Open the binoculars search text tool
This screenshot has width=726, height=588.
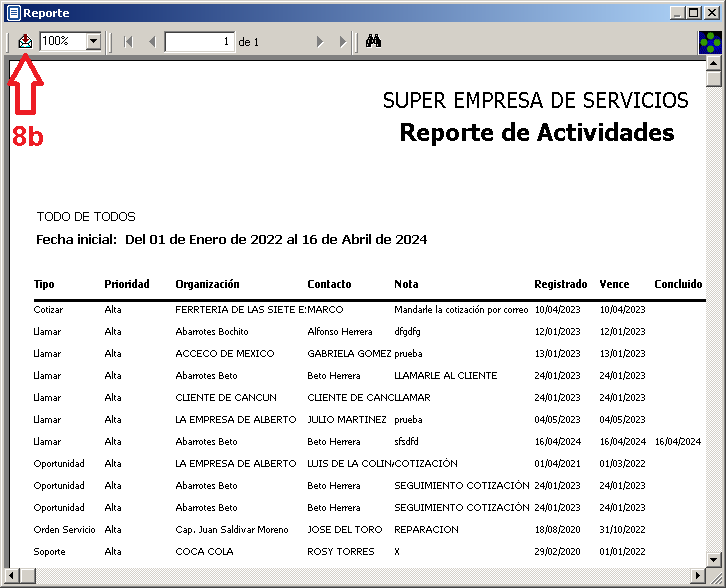click(373, 41)
